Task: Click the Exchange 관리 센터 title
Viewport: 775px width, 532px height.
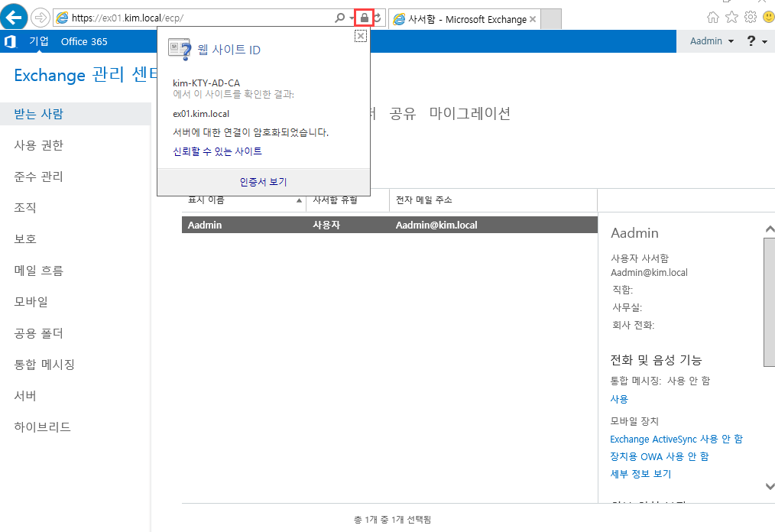Action: click(85, 75)
